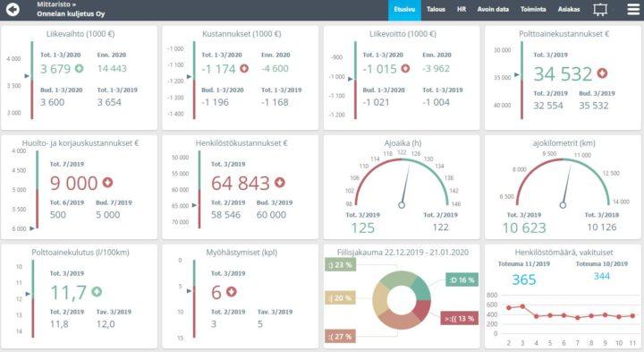The image size is (644, 352).
Task: Click the Polttoainekustannukset € card title
Action: (563, 34)
